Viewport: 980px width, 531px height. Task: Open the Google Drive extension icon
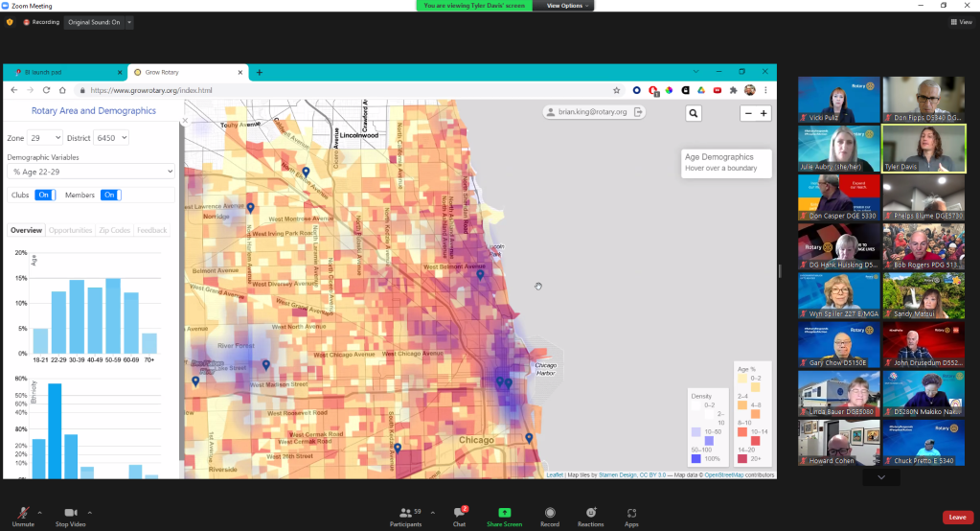[700, 90]
